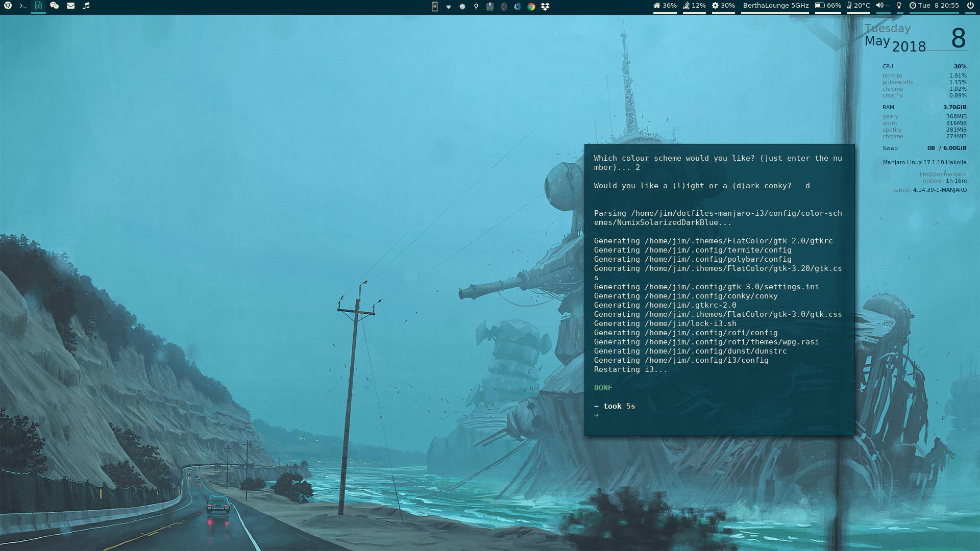Viewport: 980px width, 551px height.
Task: Click conky 'pulseaudio 1.15%' row
Action: [x=924, y=82]
